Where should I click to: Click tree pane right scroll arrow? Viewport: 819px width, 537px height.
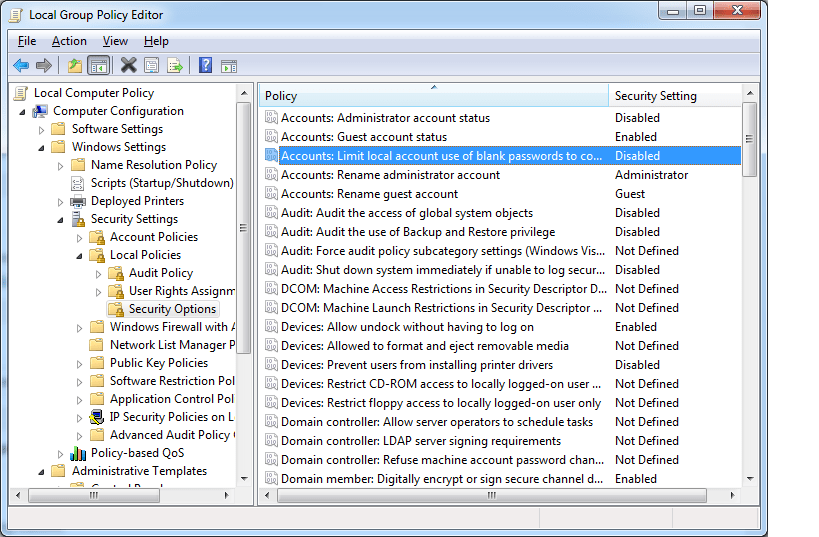click(x=226, y=495)
